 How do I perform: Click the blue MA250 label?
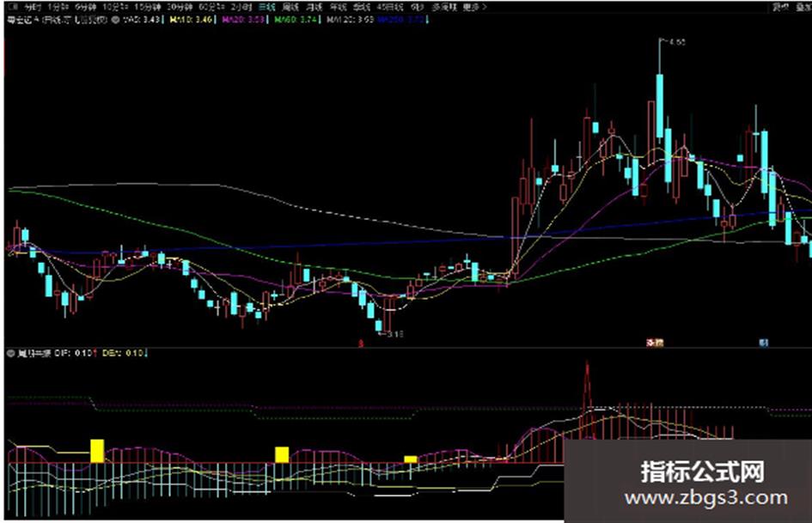402,20
